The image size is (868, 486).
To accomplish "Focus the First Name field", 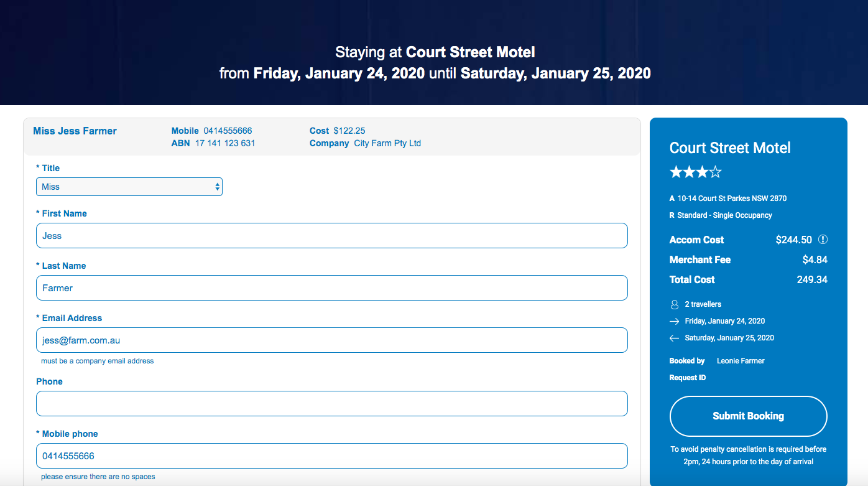I will click(331, 236).
